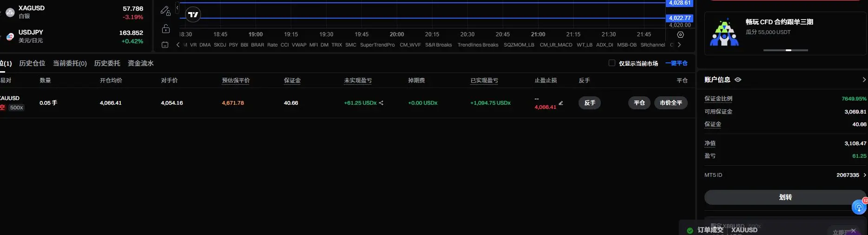Viewport: 868px width, 235px height.
Task: Switch to 当前委托(0) tab
Action: tap(70, 63)
